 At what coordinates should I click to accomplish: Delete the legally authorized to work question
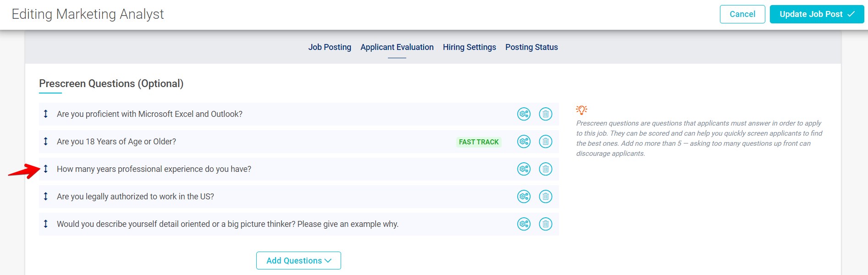coord(545,197)
